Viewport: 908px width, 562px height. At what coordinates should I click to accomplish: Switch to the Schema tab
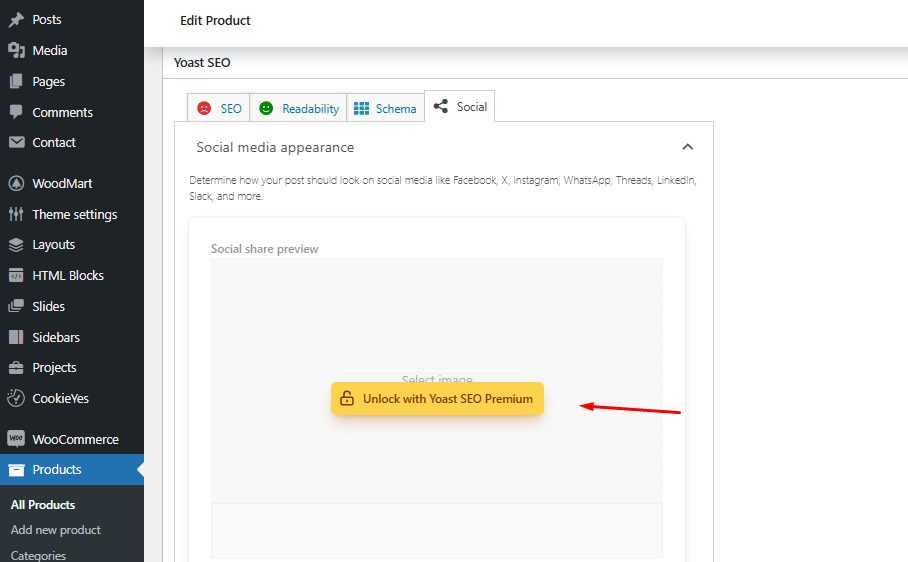click(385, 108)
